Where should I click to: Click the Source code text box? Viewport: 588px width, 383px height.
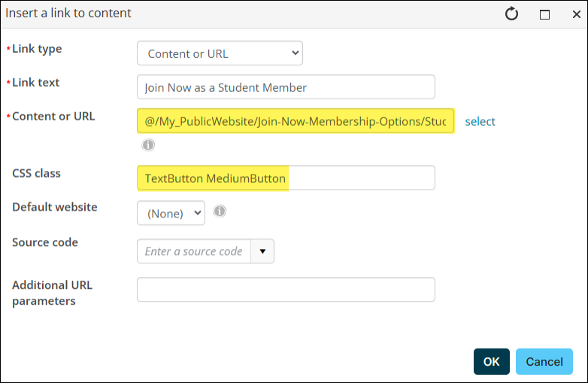pos(194,251)
